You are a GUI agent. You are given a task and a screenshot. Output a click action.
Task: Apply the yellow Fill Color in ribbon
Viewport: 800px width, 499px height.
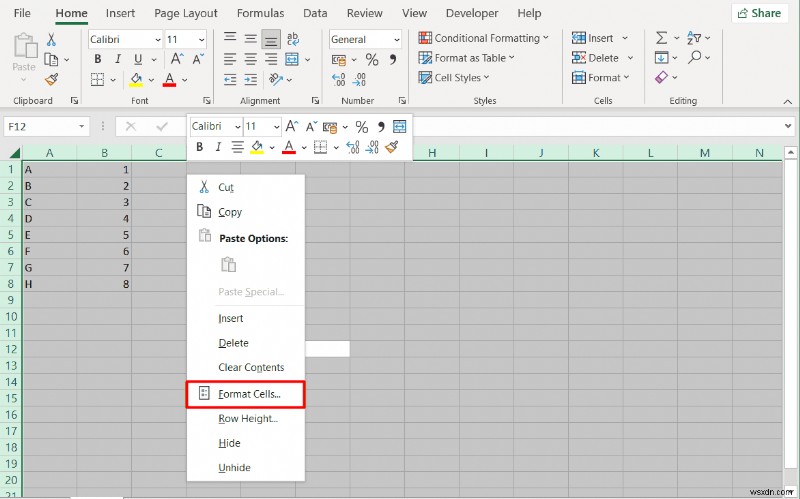click(136, 80)
